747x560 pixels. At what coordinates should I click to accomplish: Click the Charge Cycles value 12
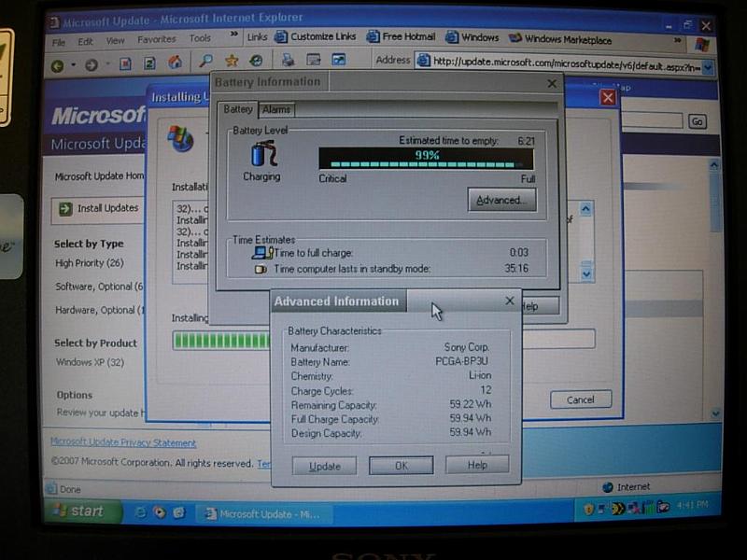(486, 390)
